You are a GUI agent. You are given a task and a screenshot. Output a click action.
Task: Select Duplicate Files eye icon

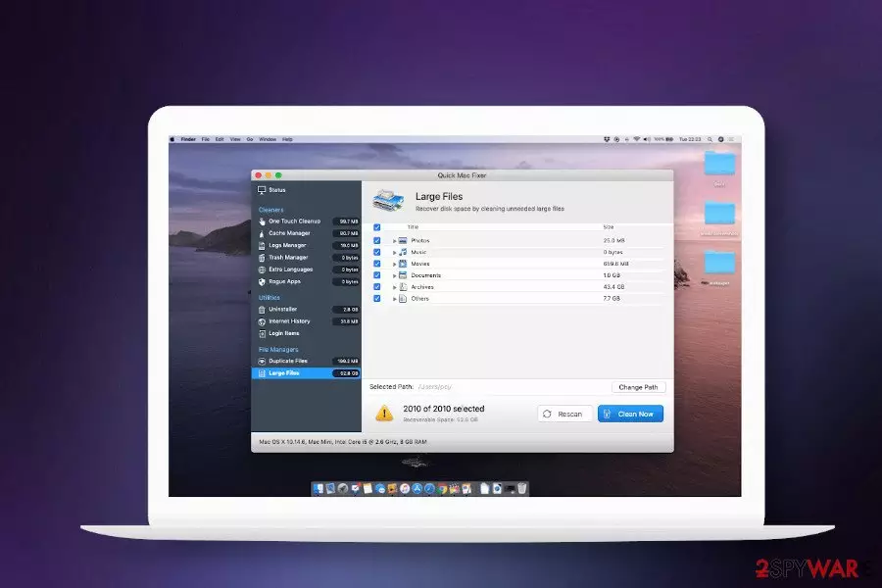[262, 362]
